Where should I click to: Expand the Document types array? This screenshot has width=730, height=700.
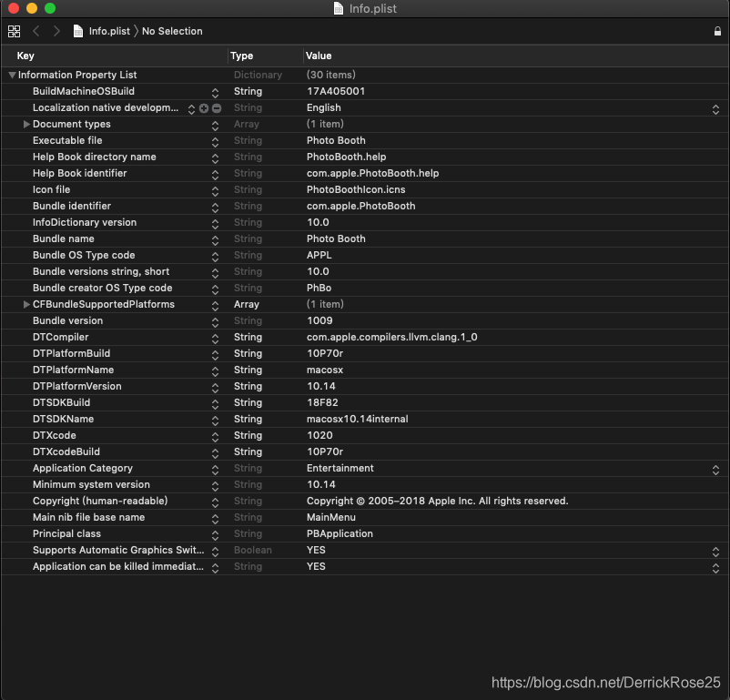pos(26,124)
